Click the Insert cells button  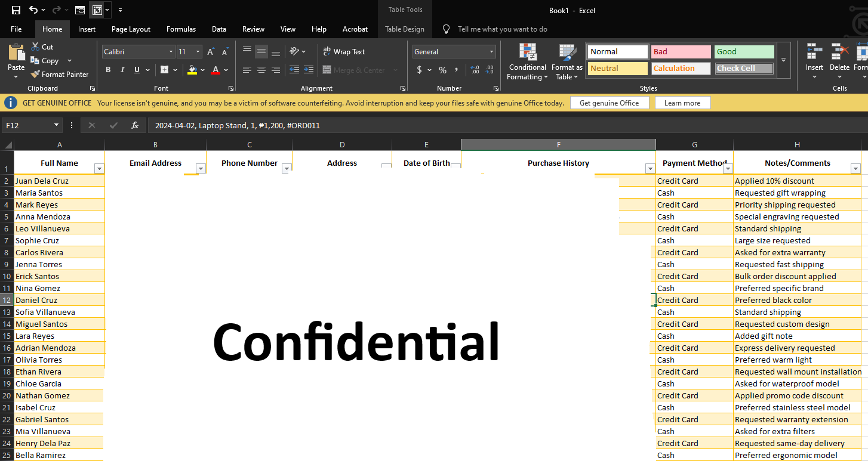pos(814,60)
